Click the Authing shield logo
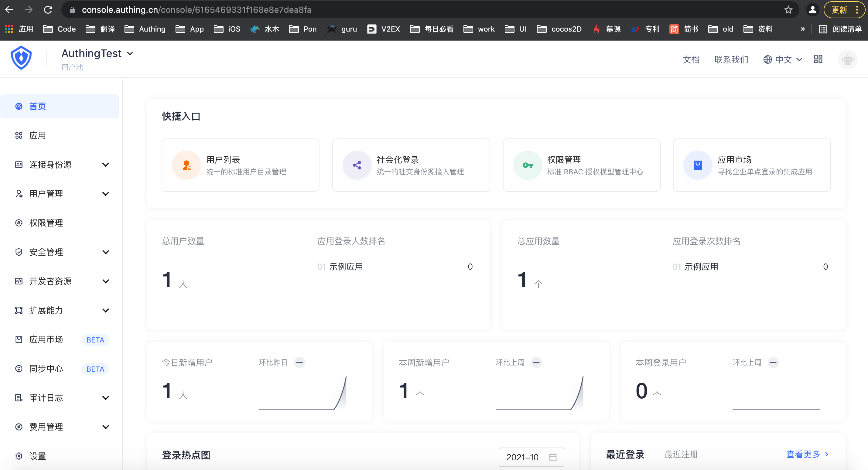The height and width of the screenshot is (470, 868). 21,58
